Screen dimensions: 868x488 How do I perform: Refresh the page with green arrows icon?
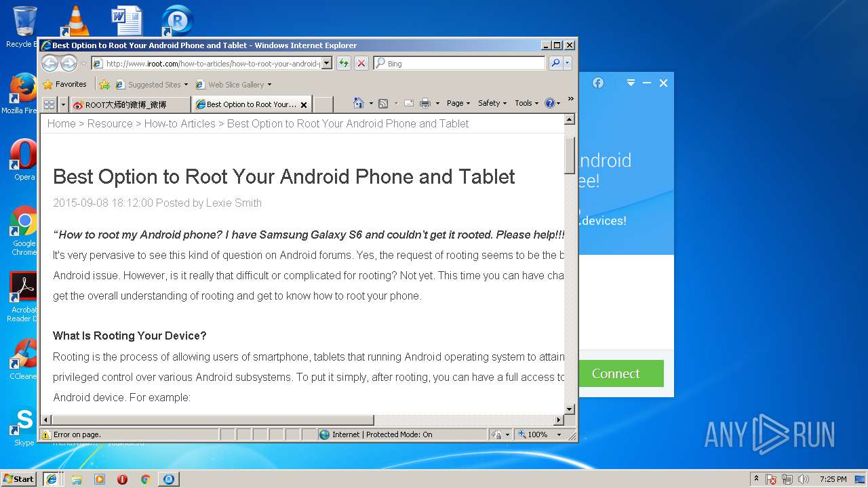pos(344,63)
